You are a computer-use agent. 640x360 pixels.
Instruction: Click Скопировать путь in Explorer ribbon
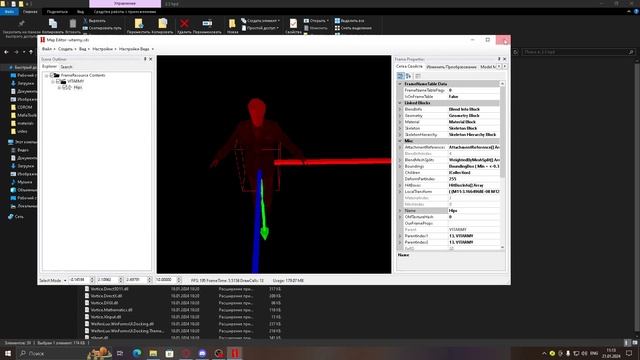click(102, 28)
